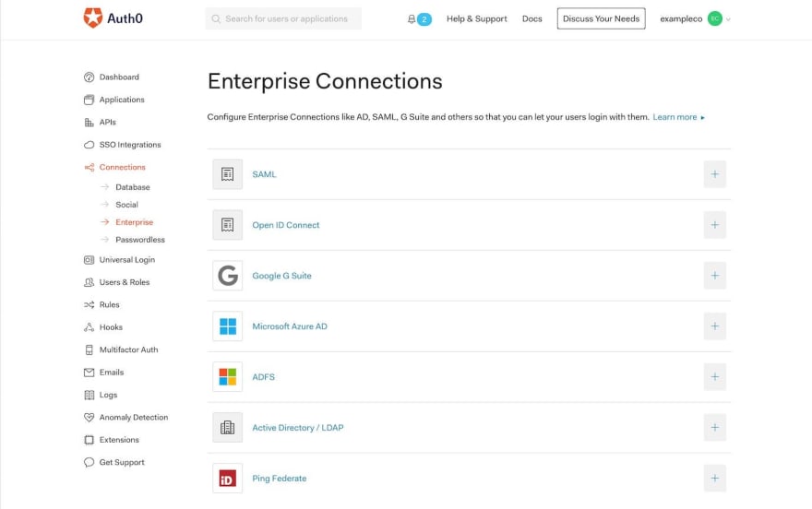
Task: Select the Connections sidebar section
Action: [x=122, y=167]
